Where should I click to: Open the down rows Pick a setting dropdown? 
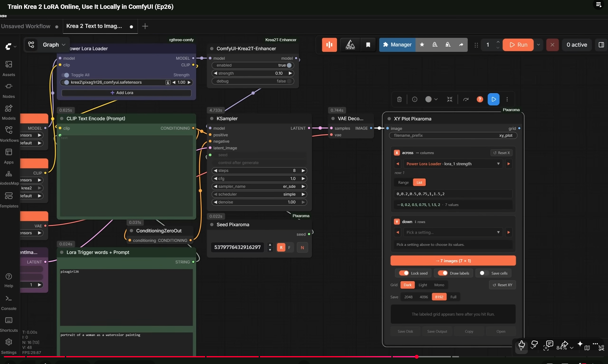tap(453, 232)
